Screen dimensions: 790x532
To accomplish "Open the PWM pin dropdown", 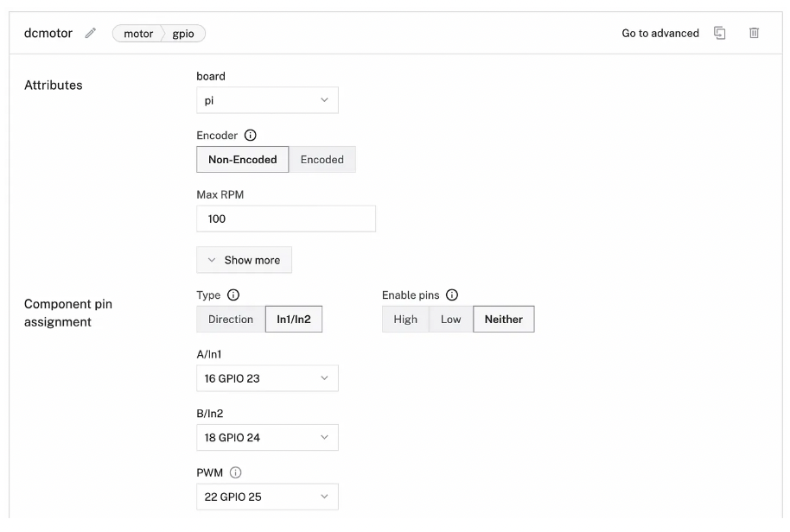I will point(267,497).
